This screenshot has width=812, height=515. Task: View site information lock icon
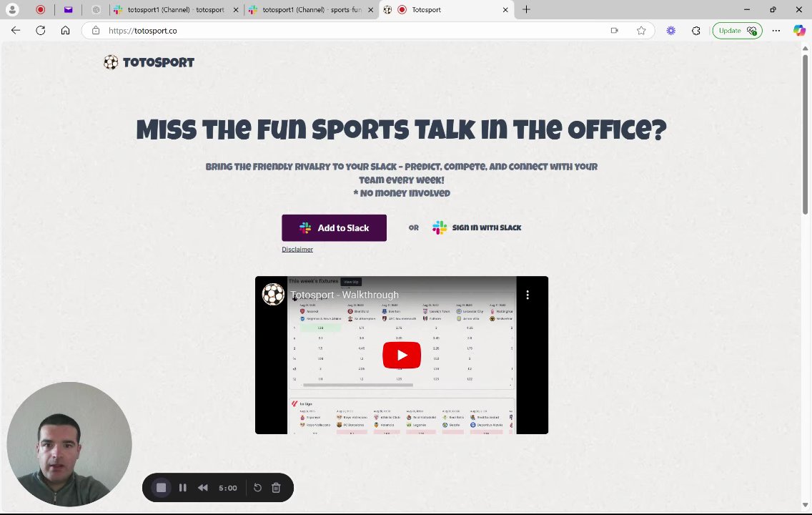coord(96,31)
